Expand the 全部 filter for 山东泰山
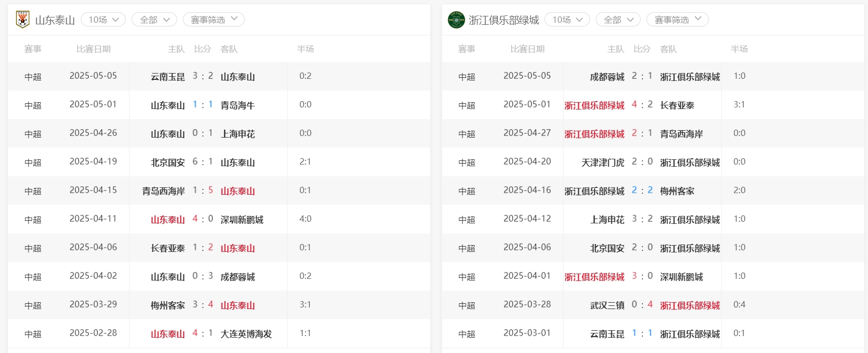The height and width of the screenshot is (353, 868). [x=154, y=20]
